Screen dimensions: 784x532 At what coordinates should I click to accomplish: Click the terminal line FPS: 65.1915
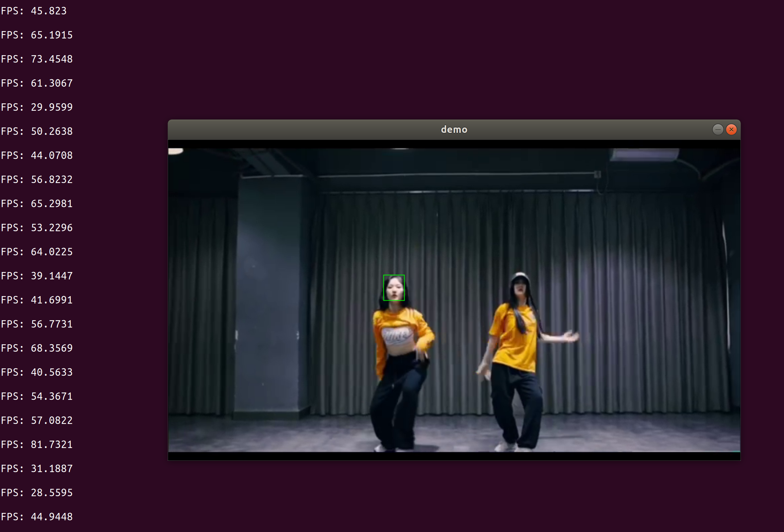[36, 35]
